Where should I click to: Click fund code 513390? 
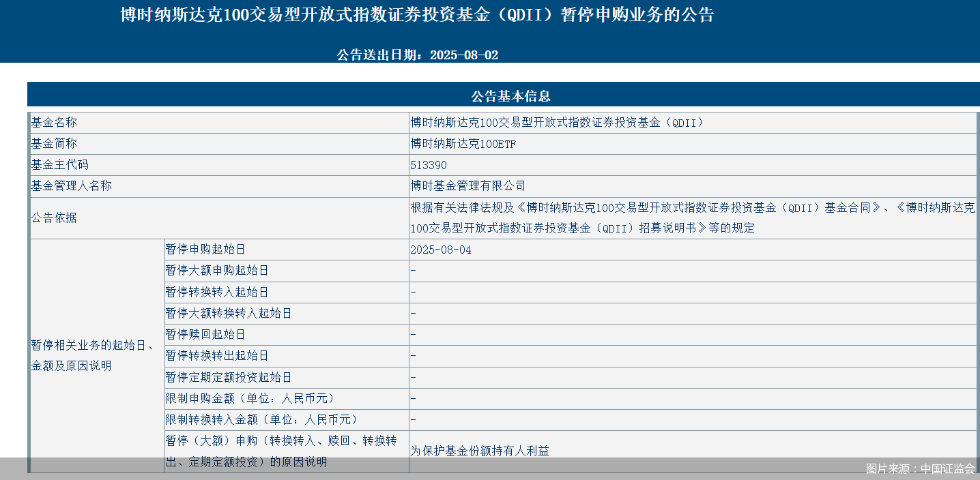tap(429, 165)
